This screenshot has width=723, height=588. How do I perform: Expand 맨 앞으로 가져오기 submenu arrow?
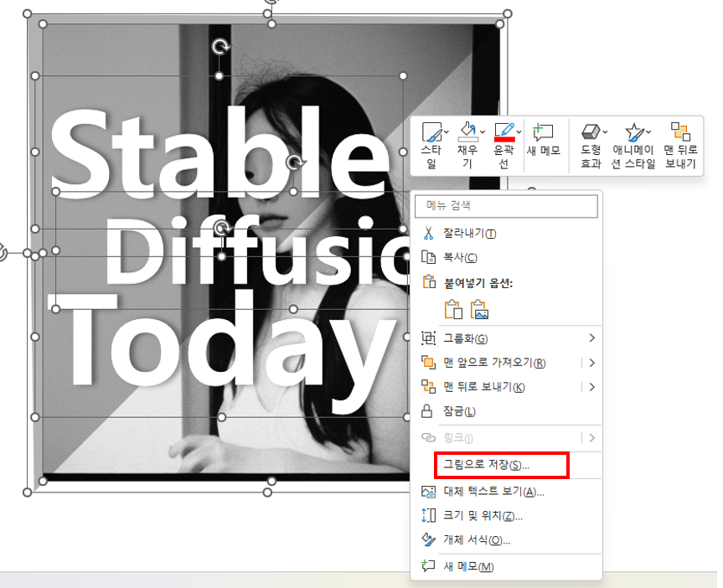click(x=592, y=363)
